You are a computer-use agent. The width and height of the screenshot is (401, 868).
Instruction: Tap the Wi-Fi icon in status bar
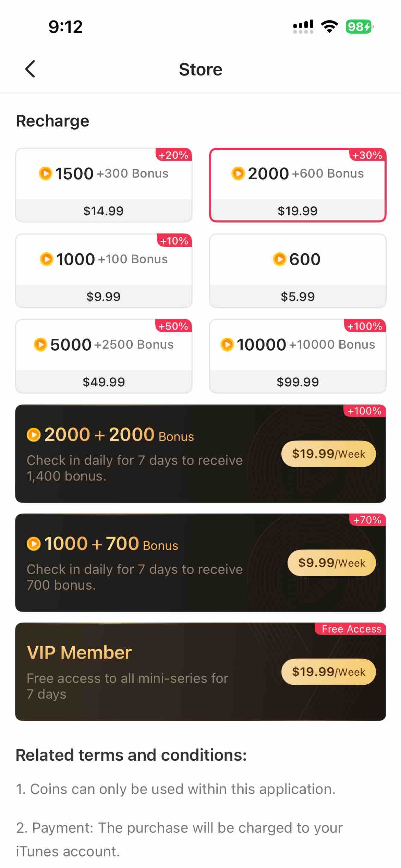(329, 26)
